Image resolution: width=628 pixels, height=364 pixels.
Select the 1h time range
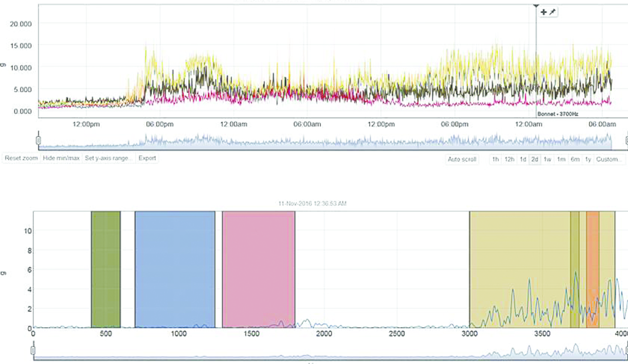(x=495, y=160)
